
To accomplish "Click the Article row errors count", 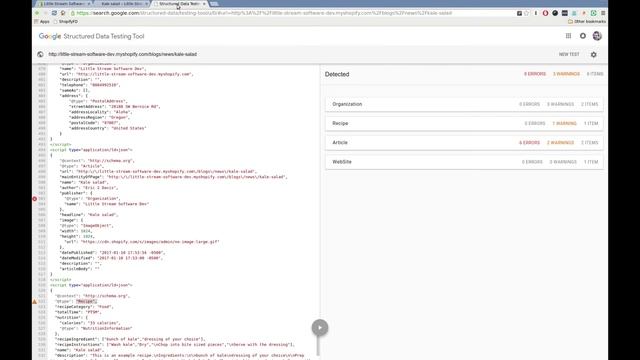I will click(x=529, y=143).
